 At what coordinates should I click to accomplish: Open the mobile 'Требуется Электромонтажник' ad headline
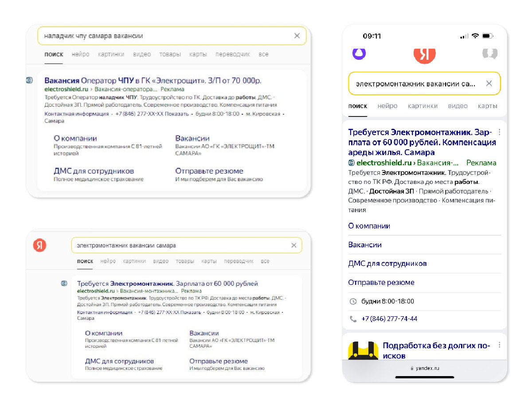(422, 142)
